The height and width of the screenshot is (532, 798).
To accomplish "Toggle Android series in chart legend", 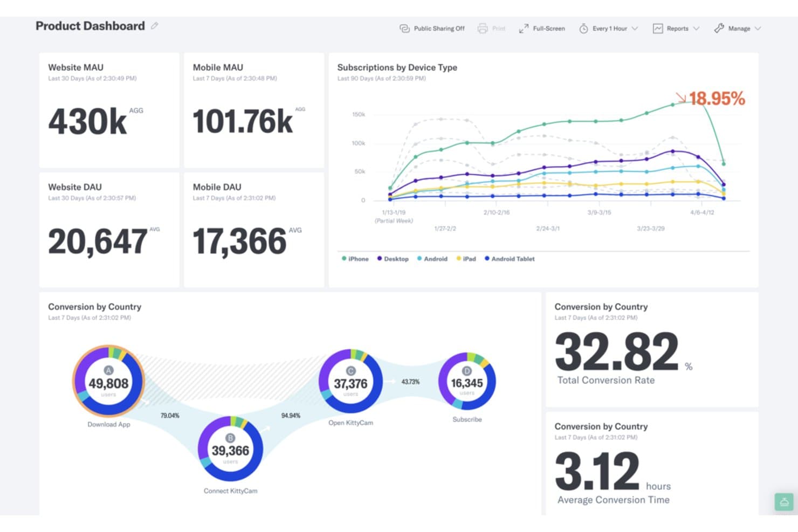I will [x=432, y=259].
